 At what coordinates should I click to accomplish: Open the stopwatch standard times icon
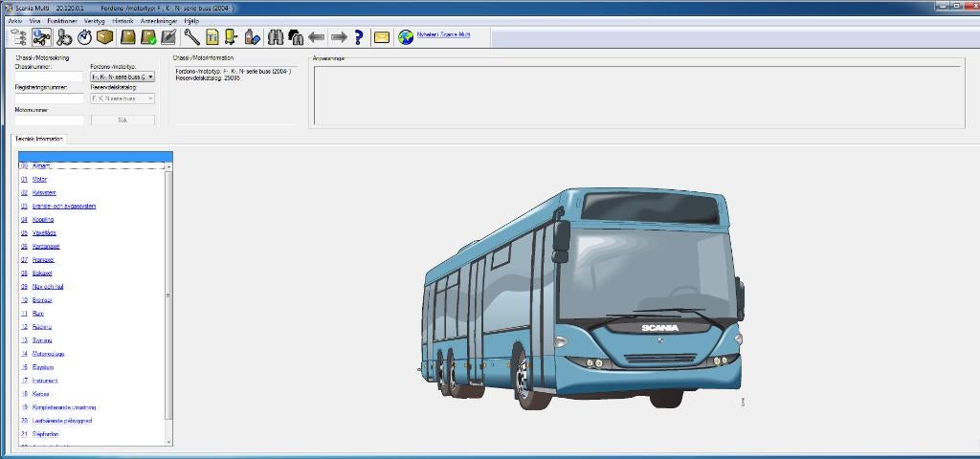click(x=84, y=37)
